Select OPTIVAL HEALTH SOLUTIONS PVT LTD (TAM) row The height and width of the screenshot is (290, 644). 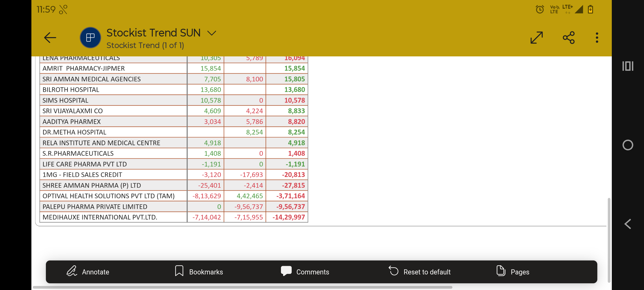(x=174, y=196)
